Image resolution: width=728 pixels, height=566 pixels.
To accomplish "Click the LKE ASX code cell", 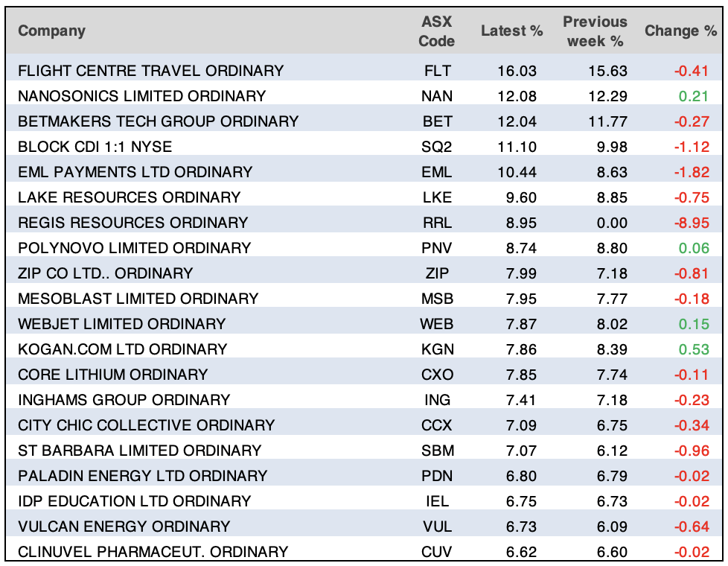I will pos(436,197).
